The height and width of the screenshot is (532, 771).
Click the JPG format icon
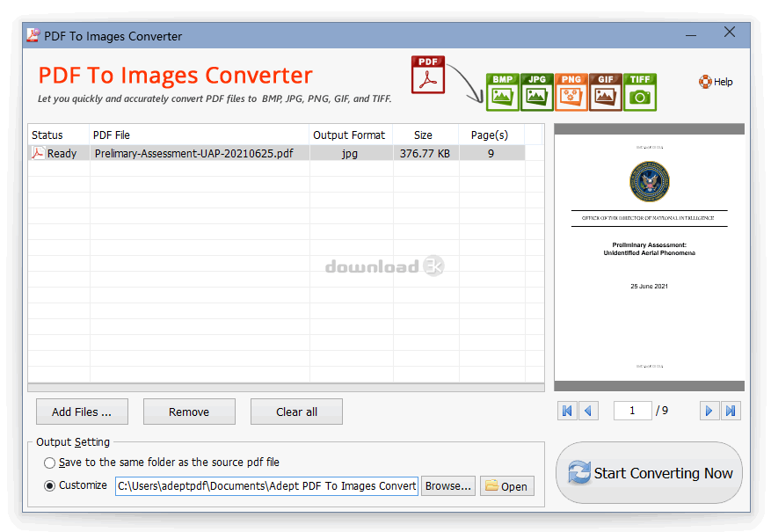[537, 91]
